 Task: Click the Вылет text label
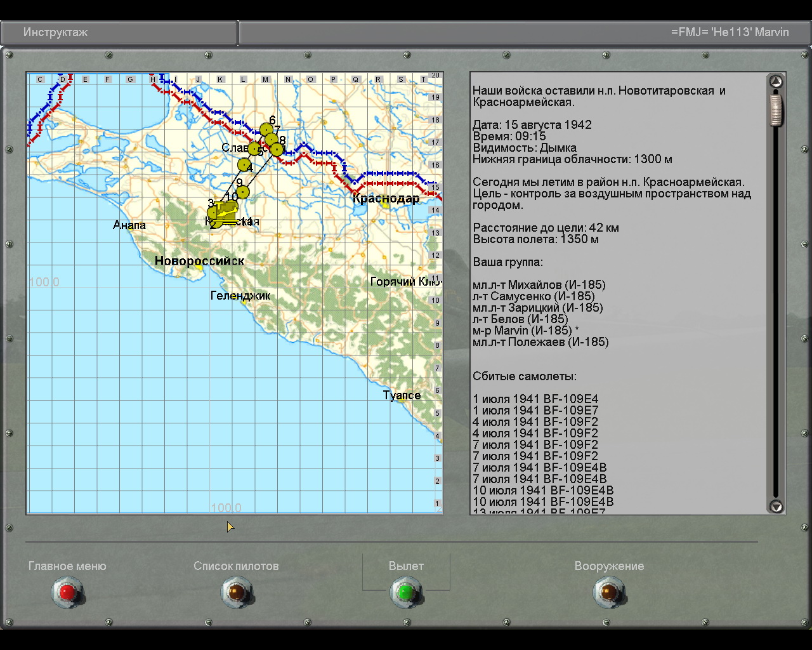pos(406,566)
